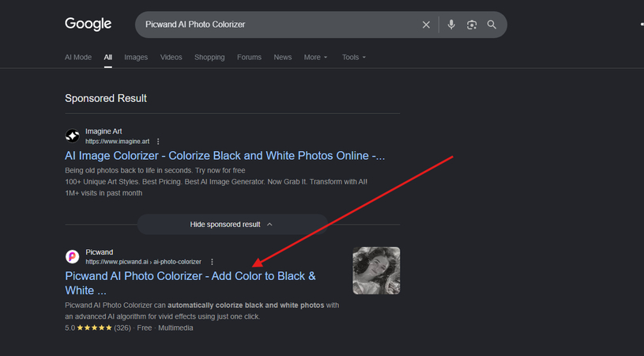The width and height of the screenshot is (644, 356).
Task: Click 'Being old photos back to life' description
Action: pos(155,170)
